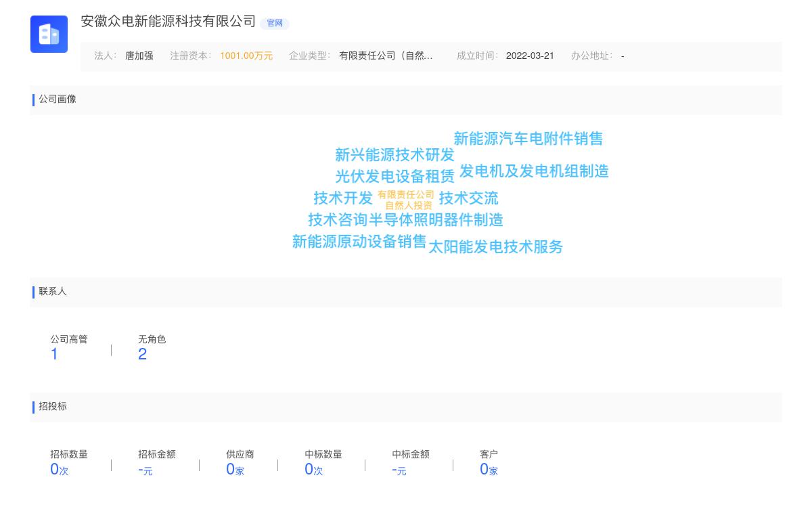This screenshot has width=812, height=509.
Task: Click the 招标金额 value
Action: tap(145, 470)
